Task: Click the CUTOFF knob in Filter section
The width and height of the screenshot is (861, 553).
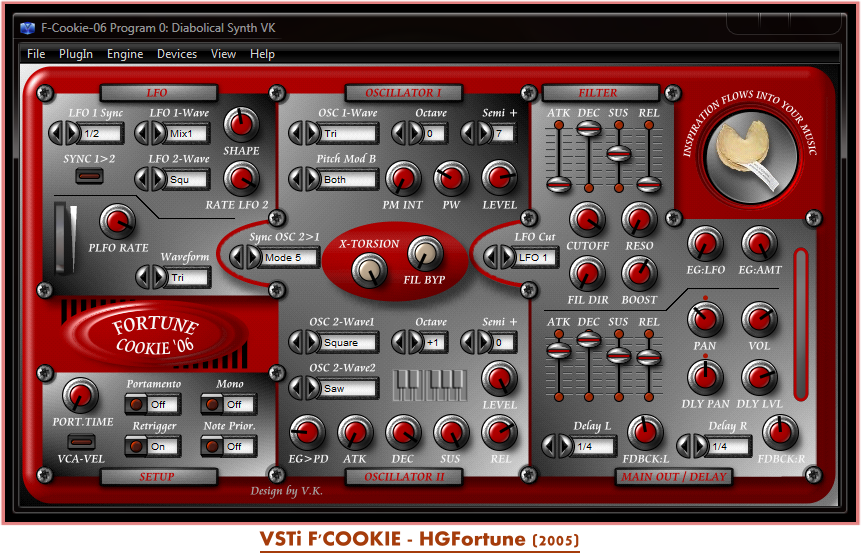Action: [587, 219]
